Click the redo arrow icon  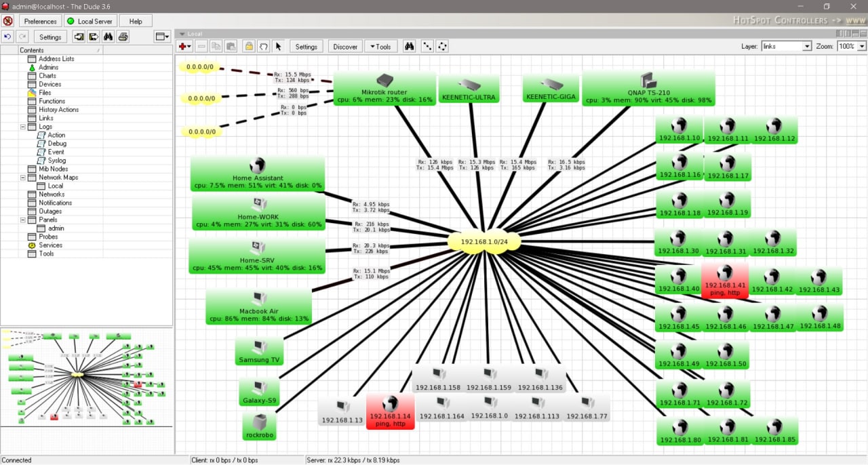pos(22,37)
